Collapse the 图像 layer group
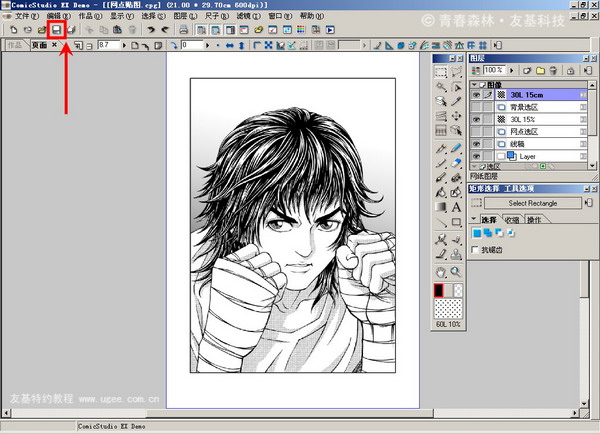 [x=474, y=84]
